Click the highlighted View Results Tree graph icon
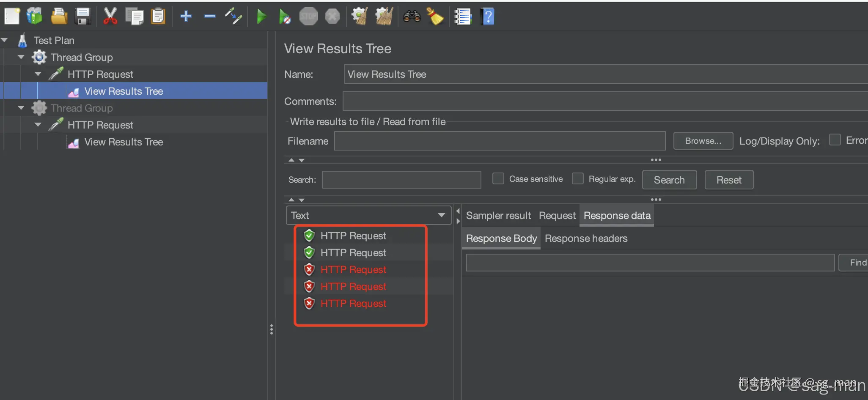 (73, 92)
